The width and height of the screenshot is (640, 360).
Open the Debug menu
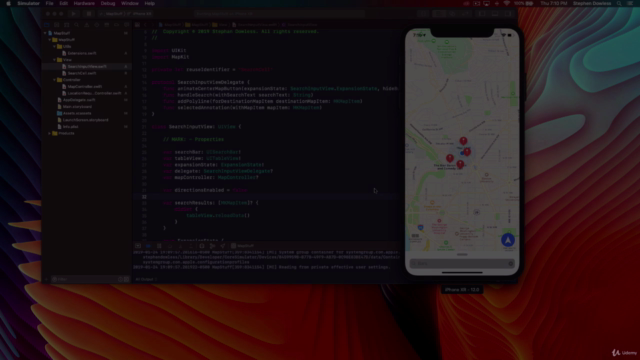(x=108, y=3)
